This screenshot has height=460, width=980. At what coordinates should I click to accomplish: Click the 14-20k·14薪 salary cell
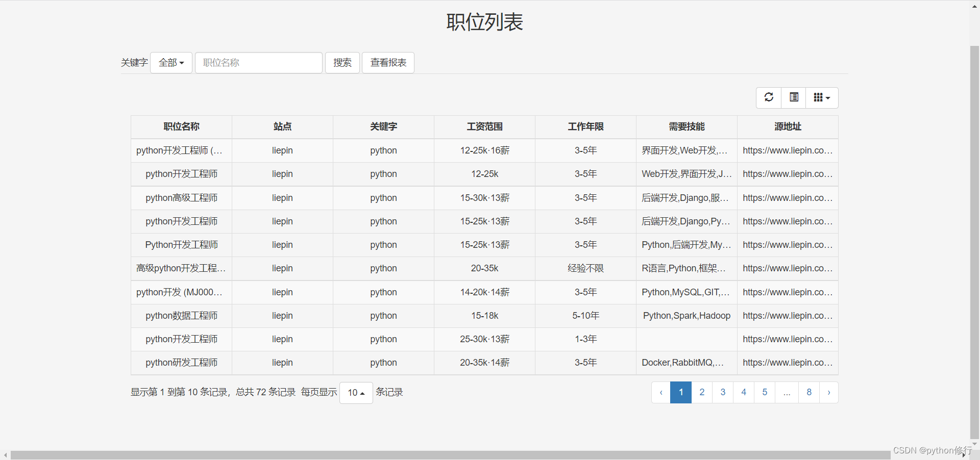[484, 292]
